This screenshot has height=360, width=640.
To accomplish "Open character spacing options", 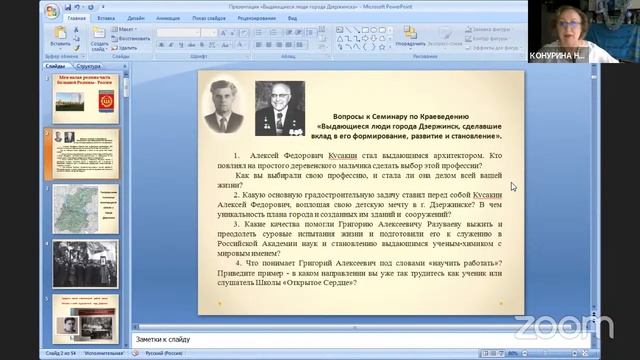I will [212, 45].
